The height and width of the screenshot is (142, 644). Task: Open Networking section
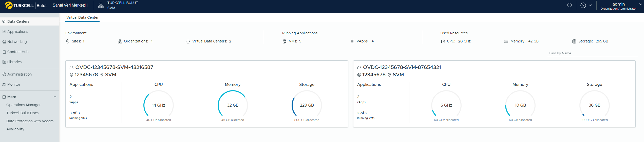coord(17,42)
